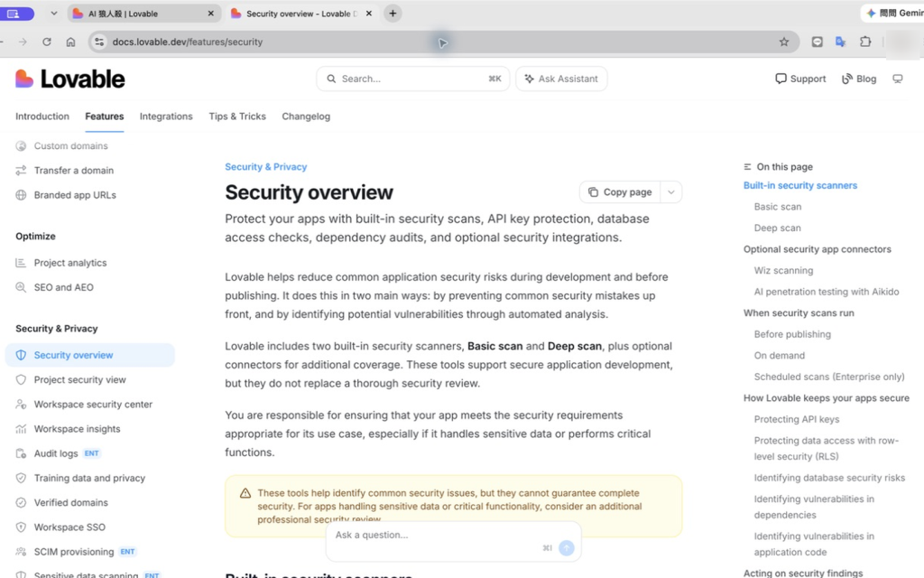Click the Lovable logo in the header
The height and width of the screenshot is (578, 924).
click(70, 79)
